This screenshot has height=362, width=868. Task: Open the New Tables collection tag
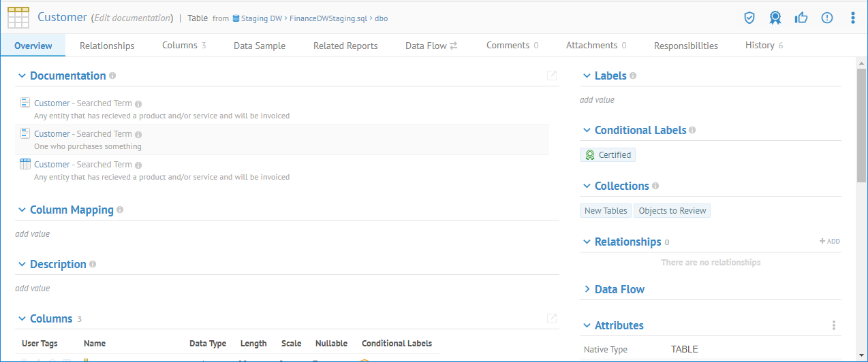pyautogui.click(x=605, y=211)
